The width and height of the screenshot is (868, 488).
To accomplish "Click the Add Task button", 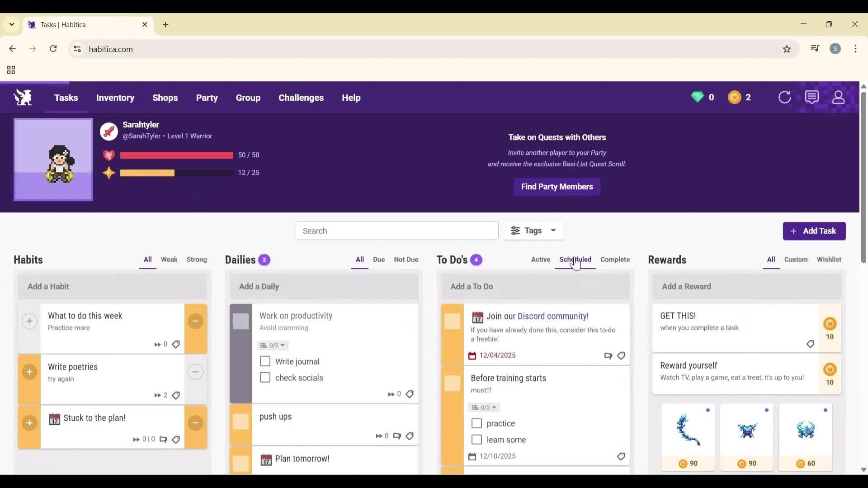I will pos(814,231).
